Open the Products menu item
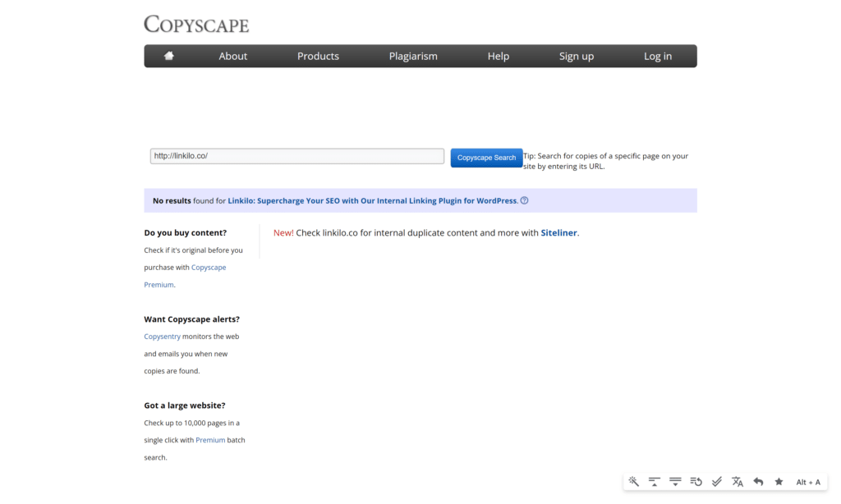This screenshot has height=504, width=841. [318, 57]
